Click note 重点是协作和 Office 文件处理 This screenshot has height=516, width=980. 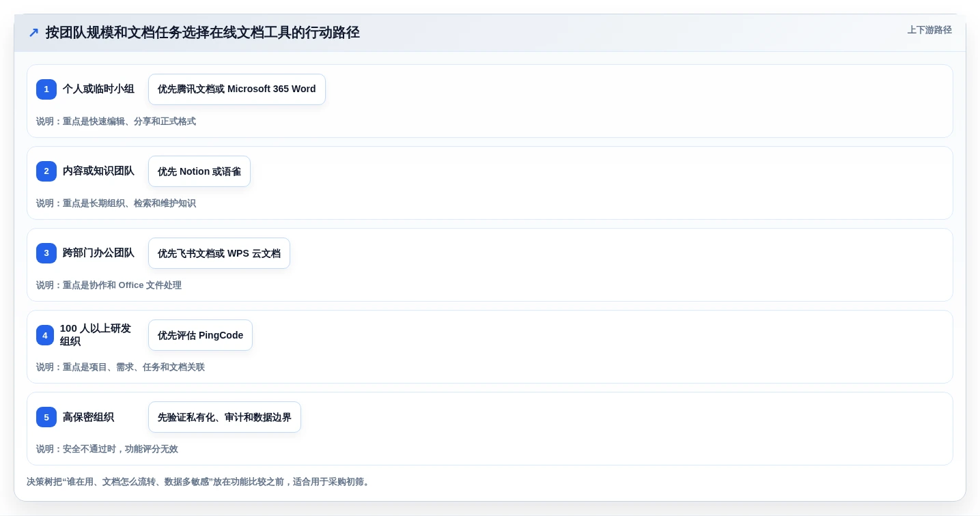point(109,285)
